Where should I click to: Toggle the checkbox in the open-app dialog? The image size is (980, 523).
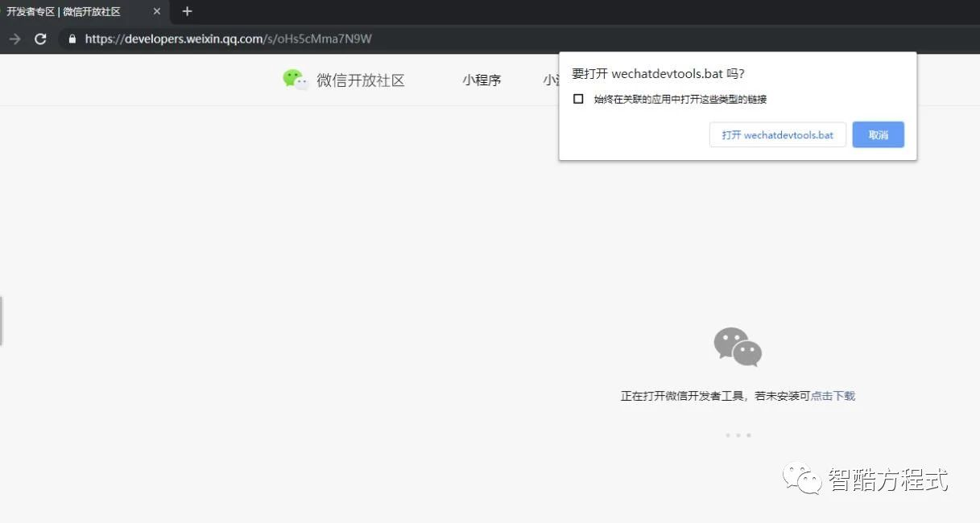(578, 98)
